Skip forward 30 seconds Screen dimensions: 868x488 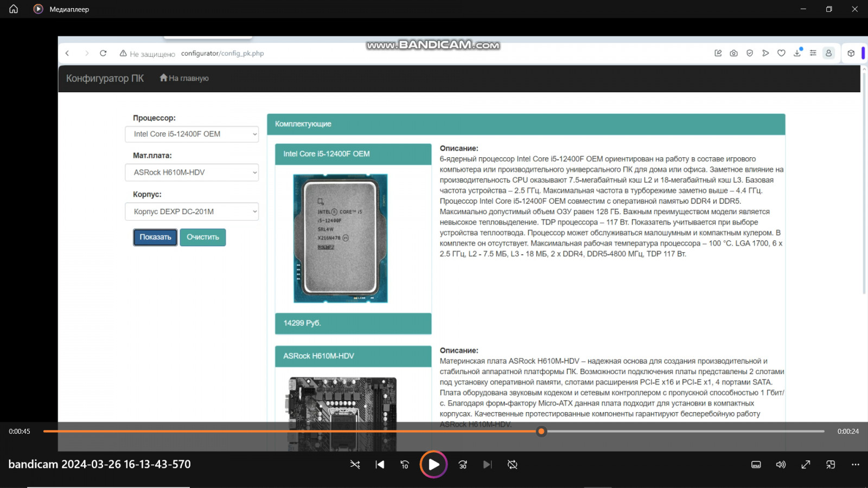463,465
